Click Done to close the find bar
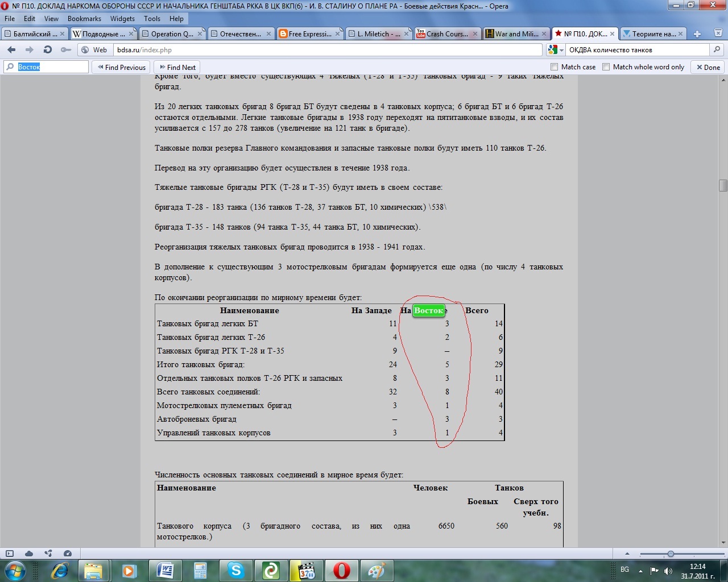The image size is (728, 582). click(708, 67)
